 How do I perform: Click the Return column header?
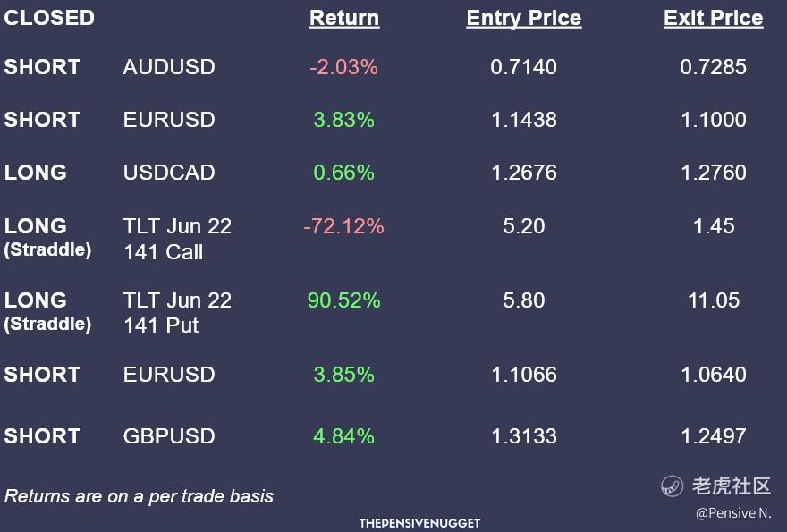point(344,18)
